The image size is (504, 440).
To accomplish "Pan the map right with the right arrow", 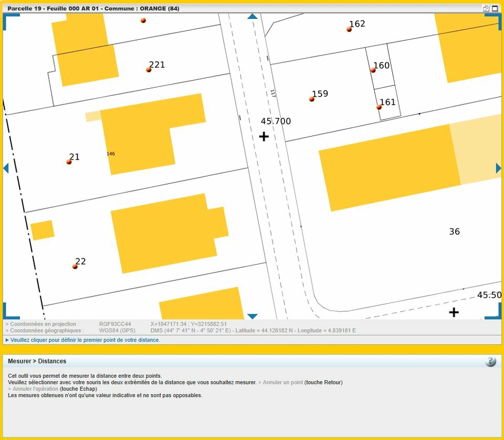I will tap(498, 168).
